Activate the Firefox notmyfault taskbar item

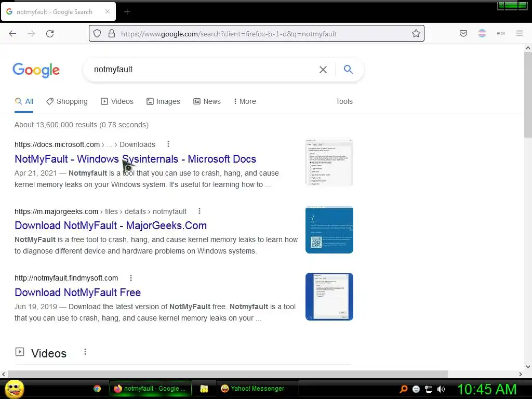coord(150,389)
